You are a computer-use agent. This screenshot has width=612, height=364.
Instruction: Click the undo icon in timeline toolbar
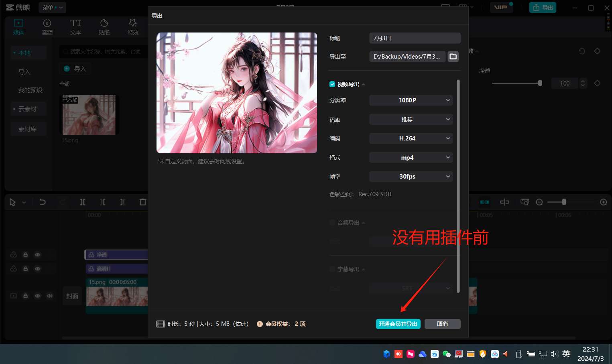[x=43, y=202]
